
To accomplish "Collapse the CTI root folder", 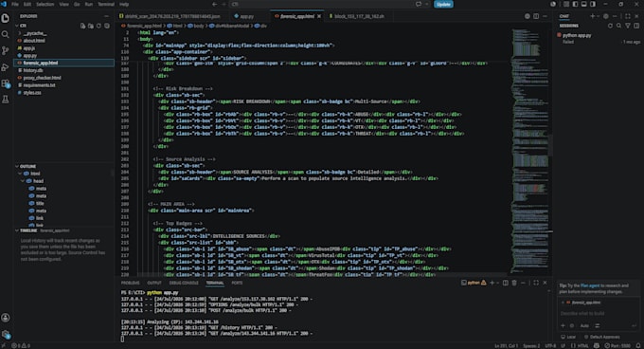I will tap(17, 26).
